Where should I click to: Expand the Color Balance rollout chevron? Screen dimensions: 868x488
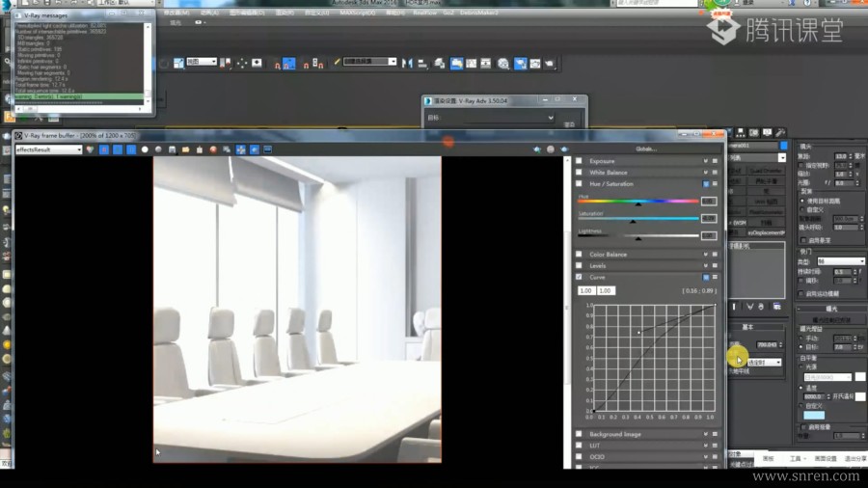point(706,254)
